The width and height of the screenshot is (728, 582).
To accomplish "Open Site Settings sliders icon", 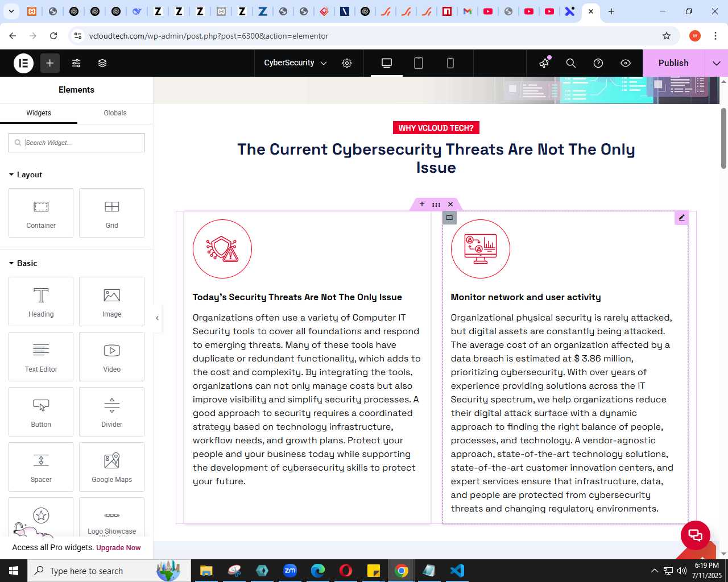I will pos(76,63).
